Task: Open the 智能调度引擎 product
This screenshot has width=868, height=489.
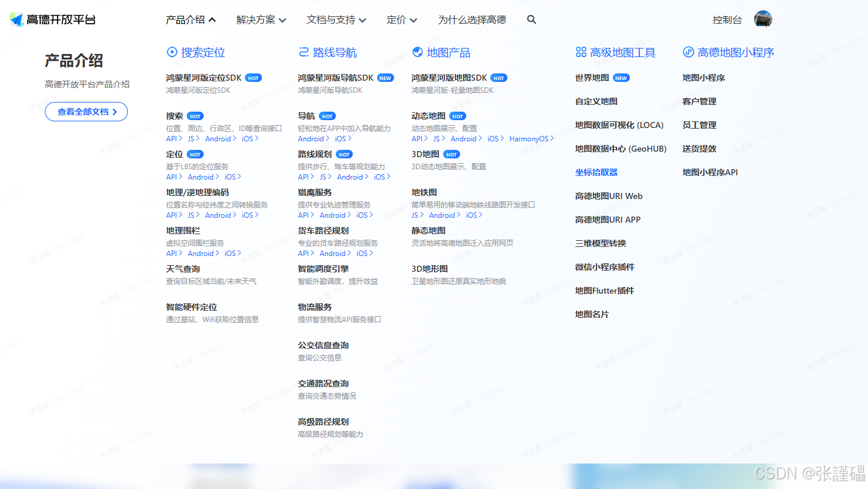Action: coord(323,269)
